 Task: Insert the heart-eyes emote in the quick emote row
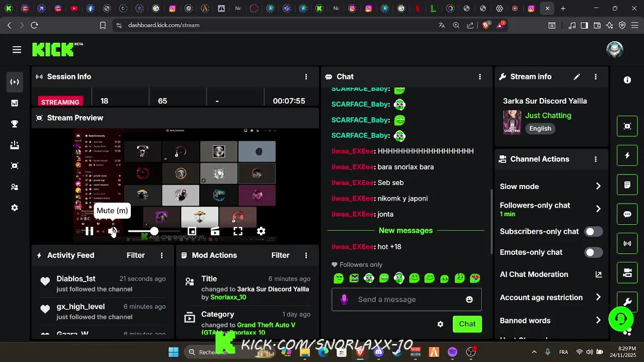pyautogui.click(x=474, y=278)
